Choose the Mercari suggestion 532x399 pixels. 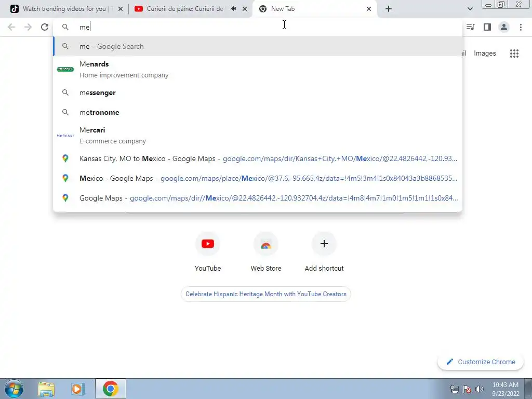point(258,136)
